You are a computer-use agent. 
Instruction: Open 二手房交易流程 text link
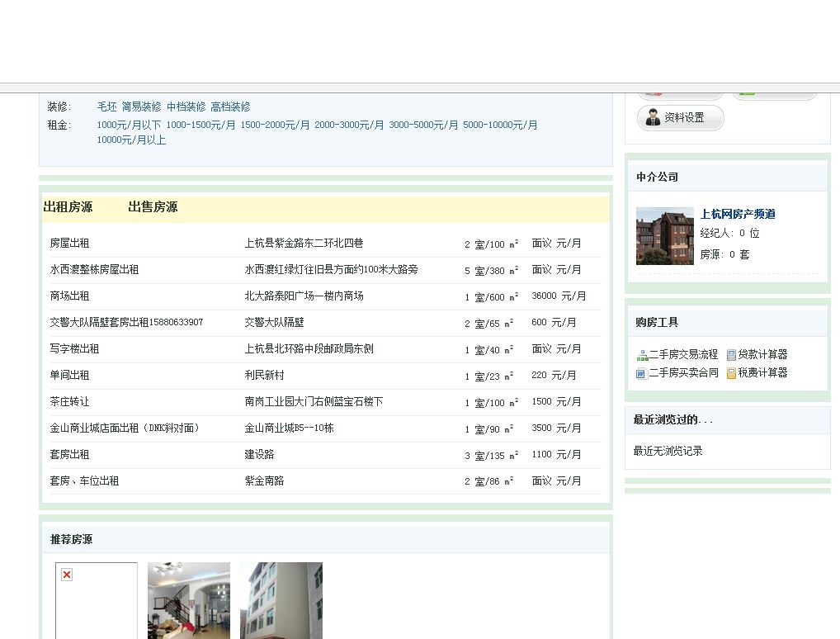683,355
